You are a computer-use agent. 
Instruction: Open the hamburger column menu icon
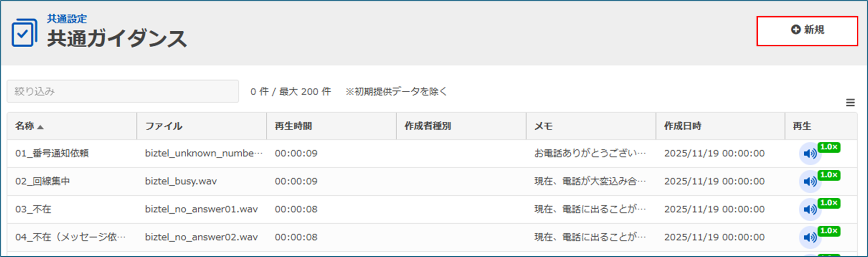click(850, 103)
